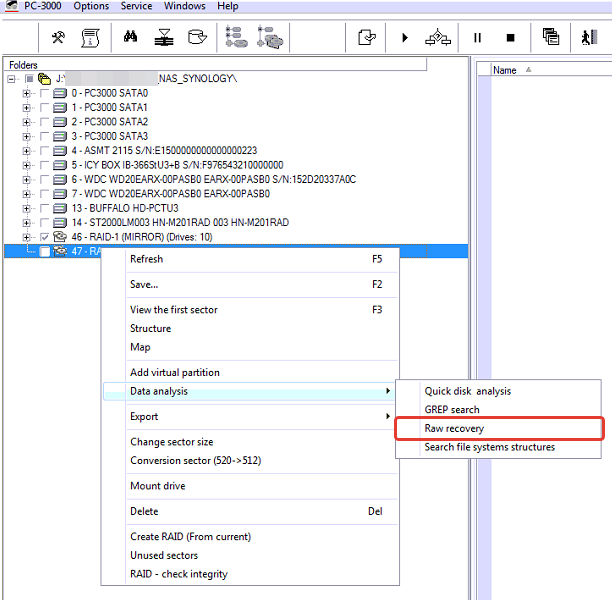Image resolution: width=612 pixels, height=600 pixels.
Task: Select GREP search option
Action: pyautogui.click(x=499, y=410)
